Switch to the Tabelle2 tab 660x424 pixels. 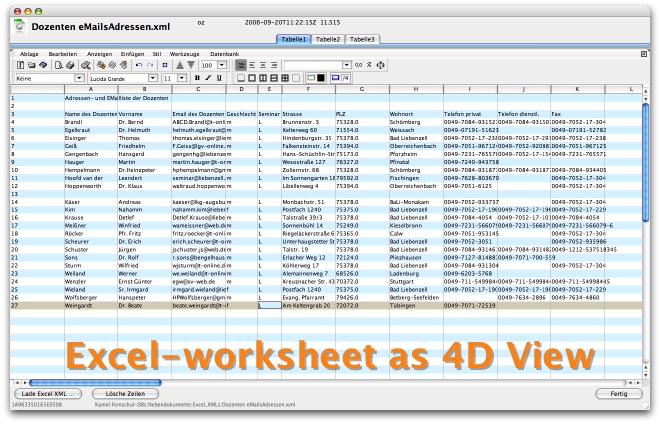click(328, 39)
